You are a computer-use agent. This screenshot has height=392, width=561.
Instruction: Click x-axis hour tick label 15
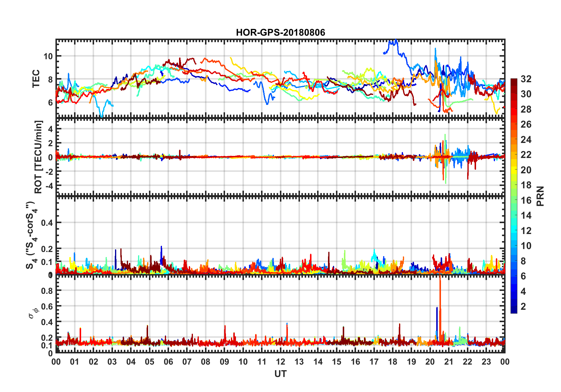[337, 362]
